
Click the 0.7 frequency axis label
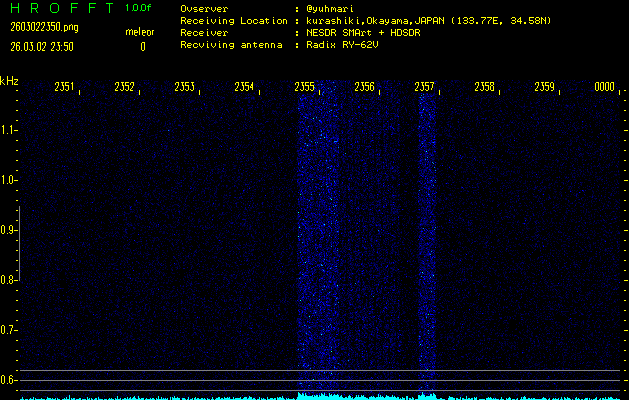coord(7,330)
